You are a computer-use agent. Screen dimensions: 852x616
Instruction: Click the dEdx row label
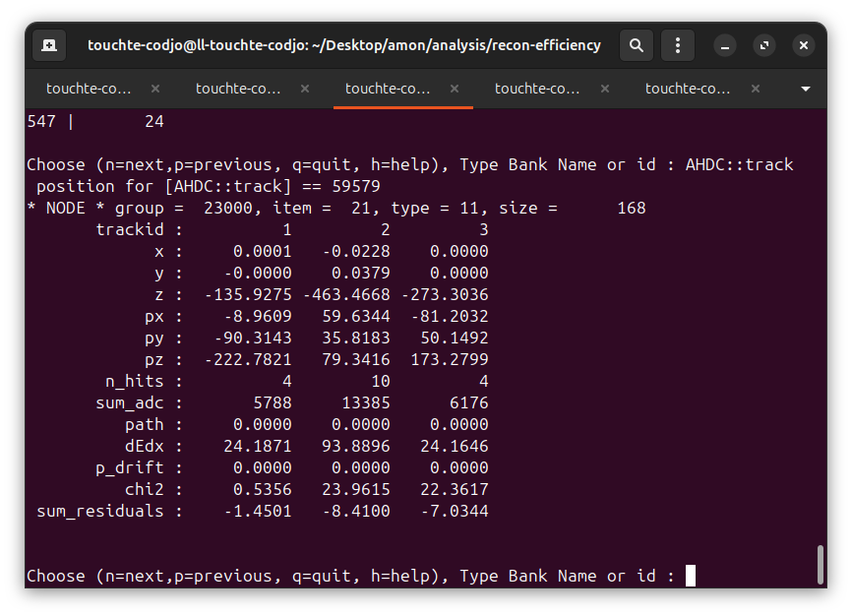145,447
